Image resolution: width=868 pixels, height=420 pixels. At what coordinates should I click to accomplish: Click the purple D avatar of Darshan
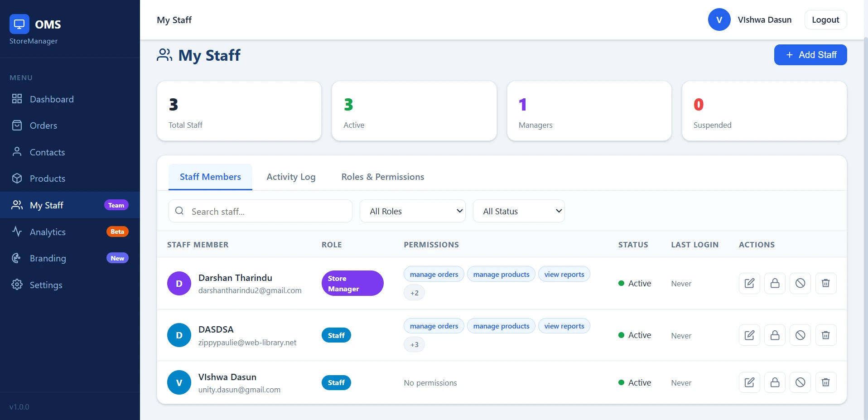[179, 283]
